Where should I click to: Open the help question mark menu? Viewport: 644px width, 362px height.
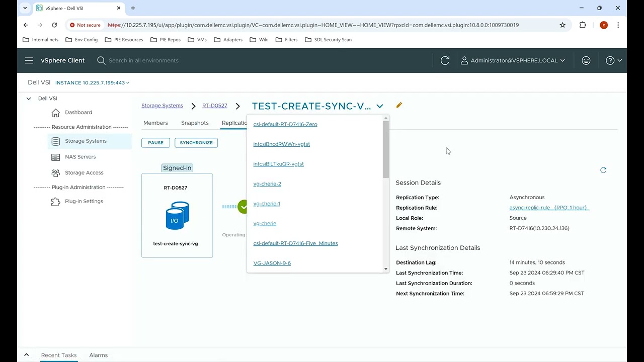614,60
